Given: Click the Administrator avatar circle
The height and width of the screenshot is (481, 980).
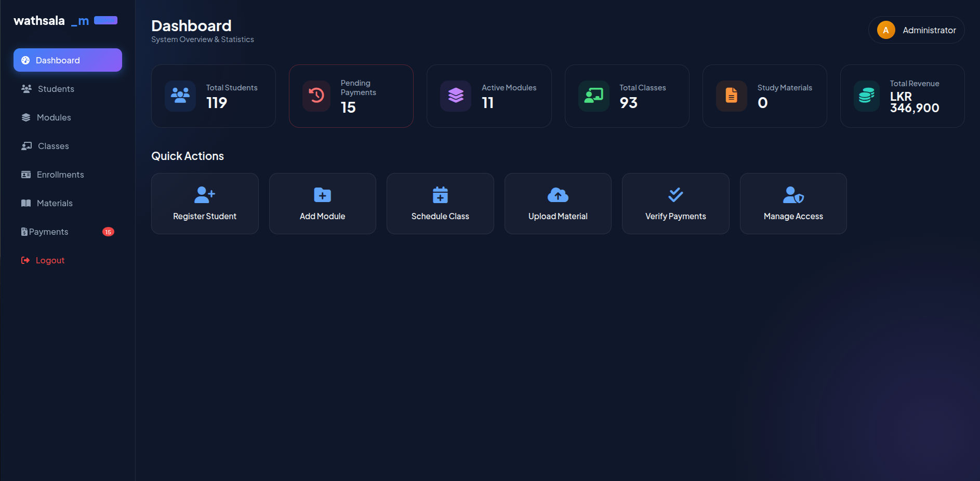Looking at the screenshot, I should 886,30.
